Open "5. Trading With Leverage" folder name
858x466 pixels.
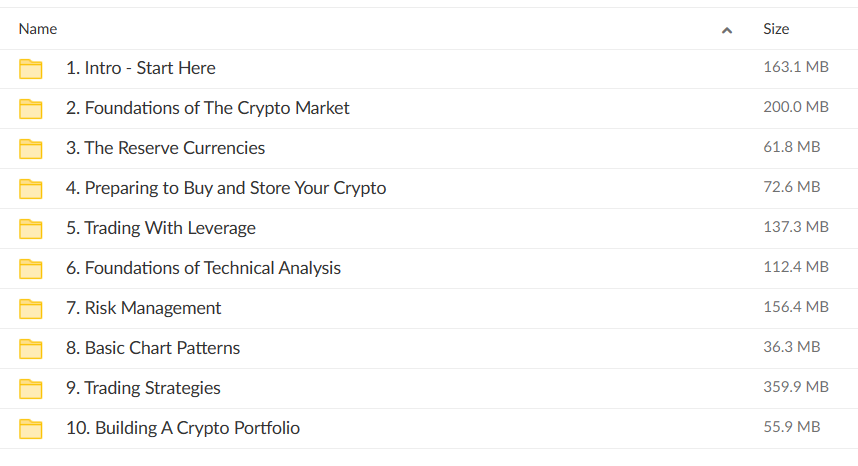(x=161, y=228)
